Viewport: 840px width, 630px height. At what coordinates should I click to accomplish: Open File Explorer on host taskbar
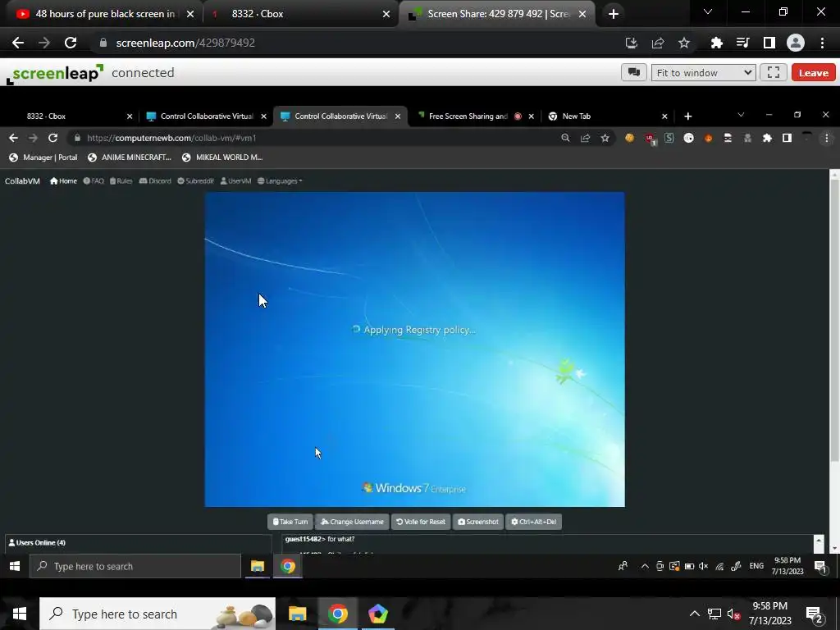pos(297,614)
